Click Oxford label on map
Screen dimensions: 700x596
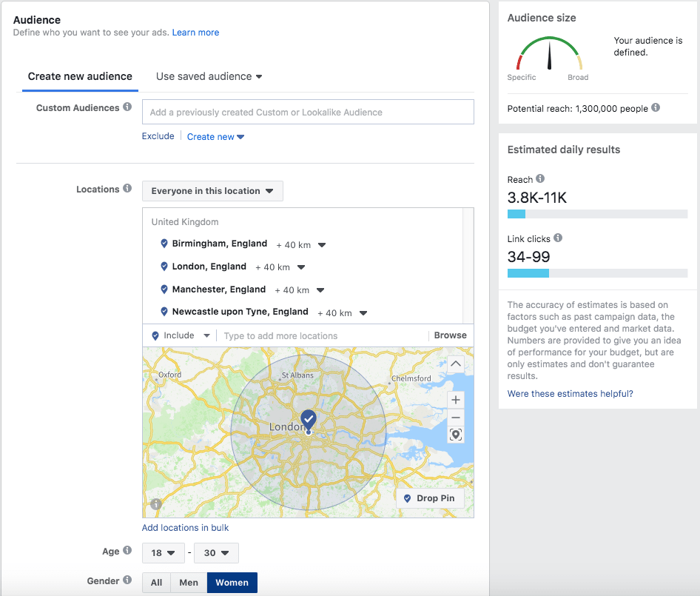point(170,375)
